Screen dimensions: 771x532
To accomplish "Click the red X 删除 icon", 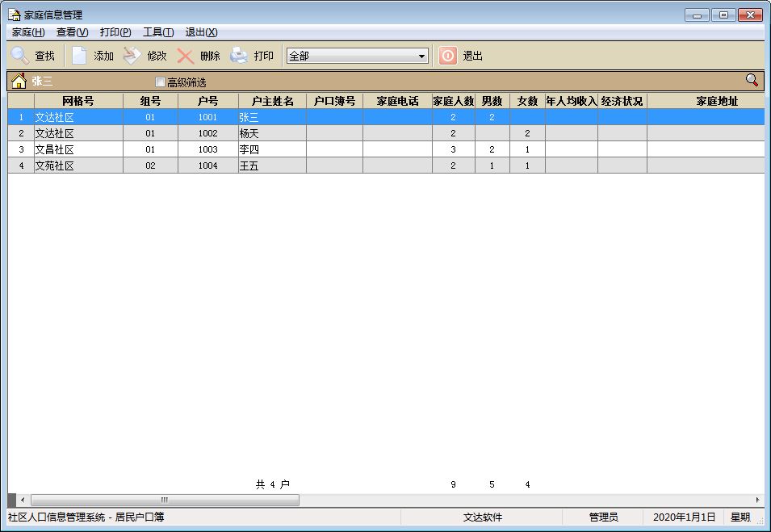I will point(186,56).
